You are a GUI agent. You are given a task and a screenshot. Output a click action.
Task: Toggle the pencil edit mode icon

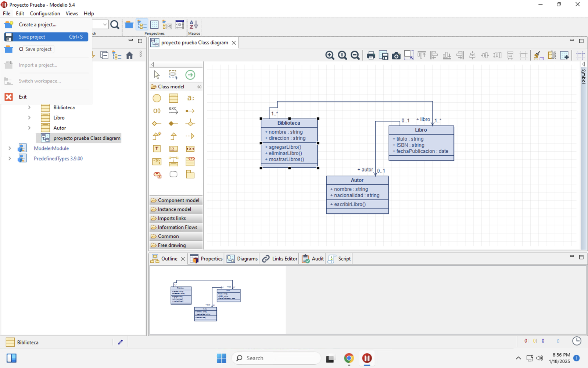pyautogui.click(x=120, y=342)
